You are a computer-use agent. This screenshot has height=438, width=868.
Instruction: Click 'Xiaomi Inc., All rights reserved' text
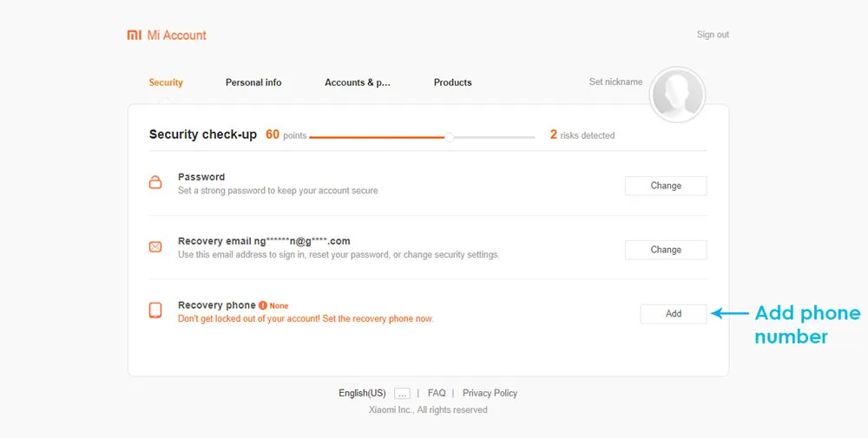(x=428, y=409)
